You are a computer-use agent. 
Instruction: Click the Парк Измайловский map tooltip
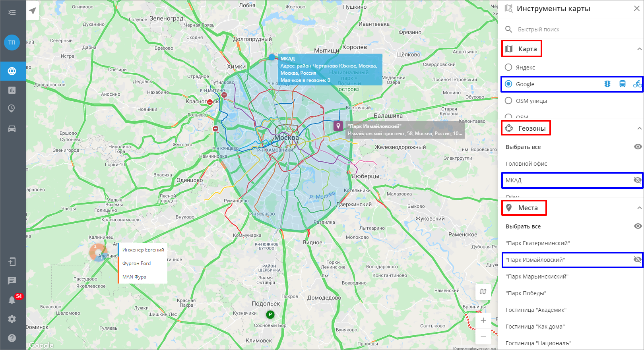point(405,130)
